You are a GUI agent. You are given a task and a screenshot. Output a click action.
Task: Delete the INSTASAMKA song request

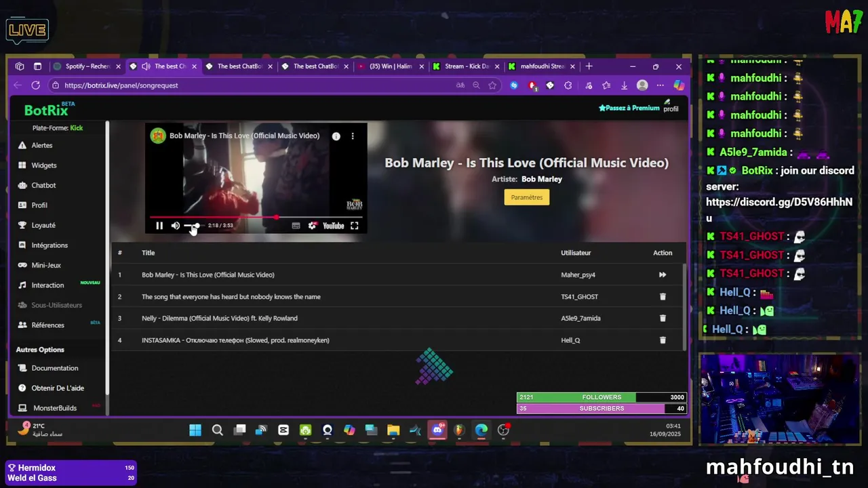[x=663, y=340]
